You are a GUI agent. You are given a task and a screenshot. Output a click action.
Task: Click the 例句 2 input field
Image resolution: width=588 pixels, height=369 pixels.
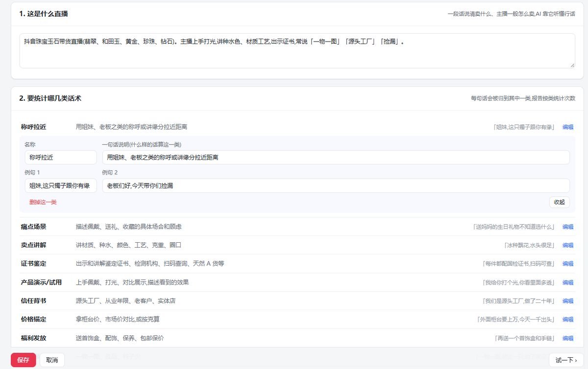point(336,186)
